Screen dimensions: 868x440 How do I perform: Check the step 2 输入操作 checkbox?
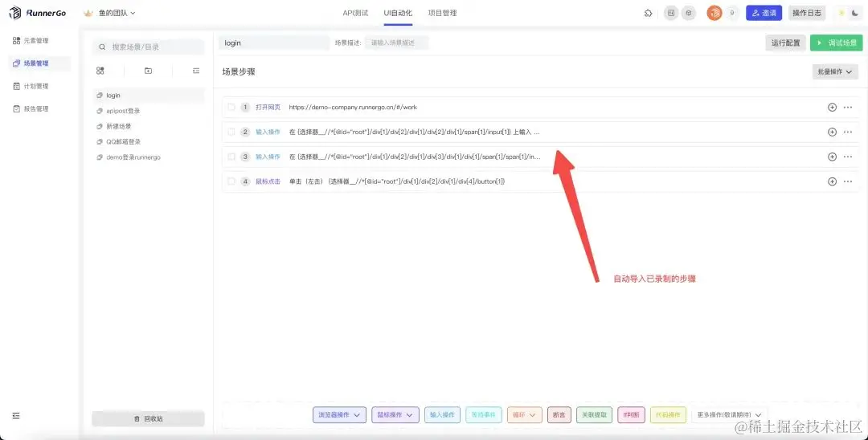point(231,132)
